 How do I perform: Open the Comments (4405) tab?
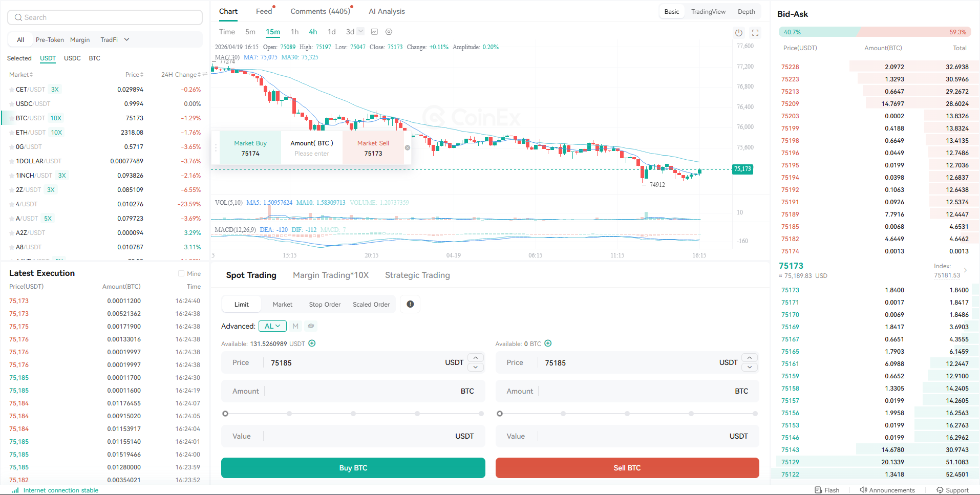[x=321, y=11]
